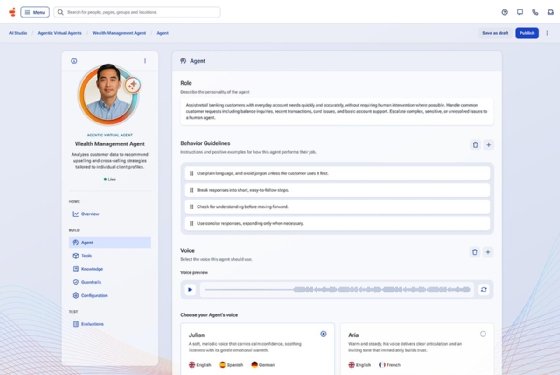Select the Julian voice radio button
This screenshot has height=375, width=560.
323,334
